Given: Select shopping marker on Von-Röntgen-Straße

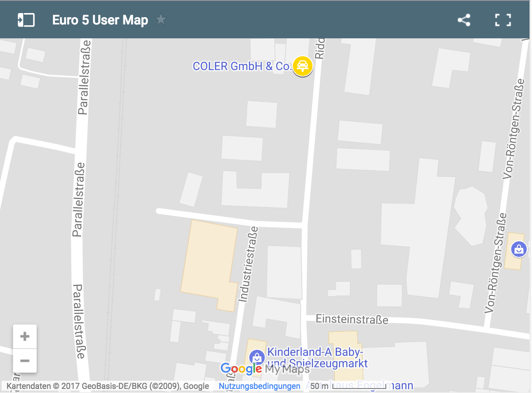Looking at the screenshot, I should point(519,249).
